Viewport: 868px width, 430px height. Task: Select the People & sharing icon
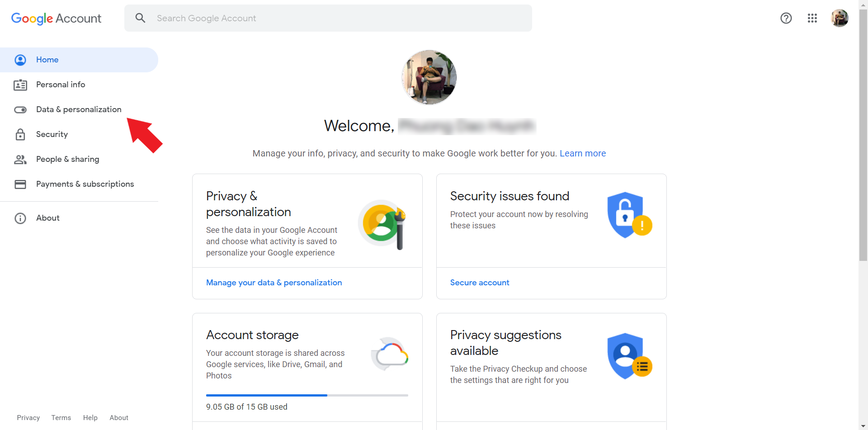tap(20, 159)
